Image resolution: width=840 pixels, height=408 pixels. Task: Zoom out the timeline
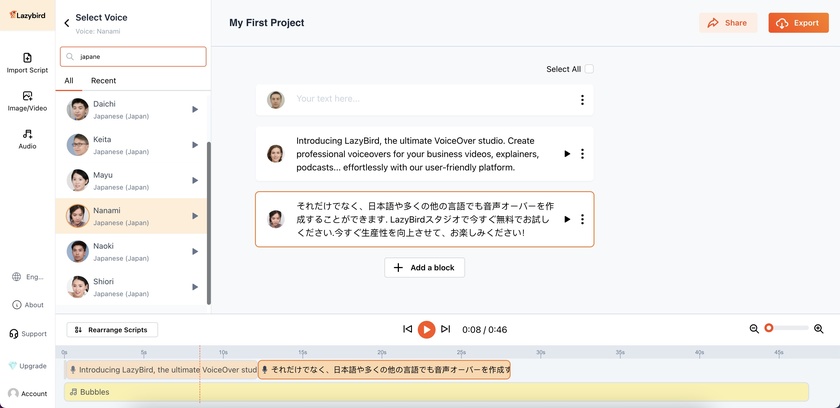pos(754,329)
